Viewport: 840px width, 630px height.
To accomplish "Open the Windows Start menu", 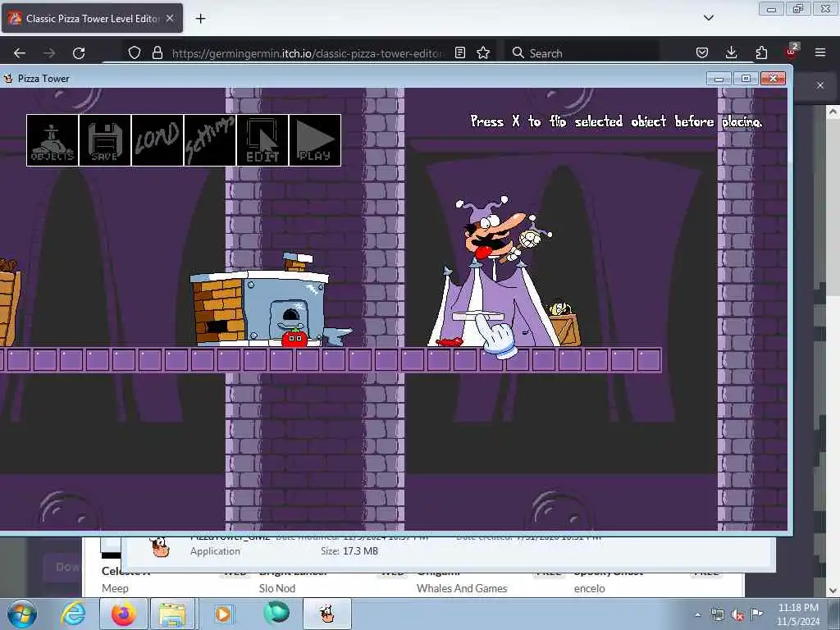I will point(22,614).
